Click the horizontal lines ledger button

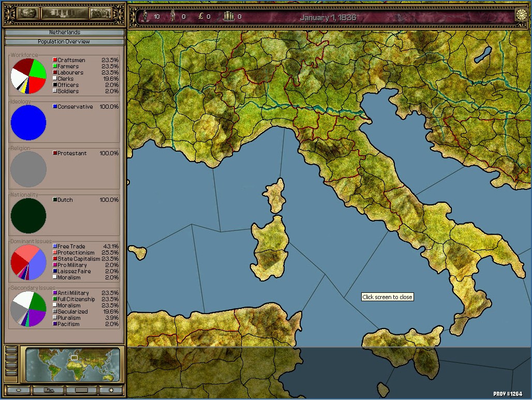pos(80,390)
